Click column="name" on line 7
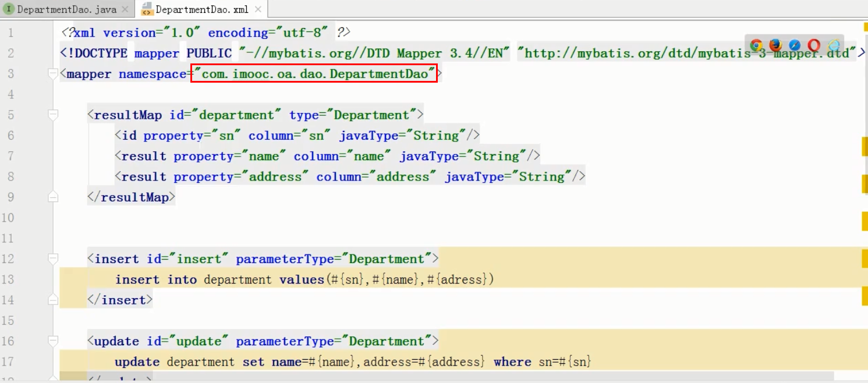 click(x=343, y=156)
